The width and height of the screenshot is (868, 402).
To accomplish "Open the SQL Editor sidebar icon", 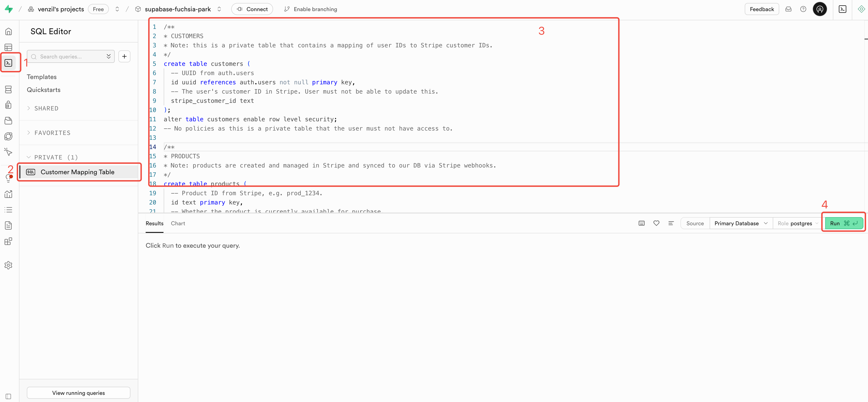I will point(8,63).
